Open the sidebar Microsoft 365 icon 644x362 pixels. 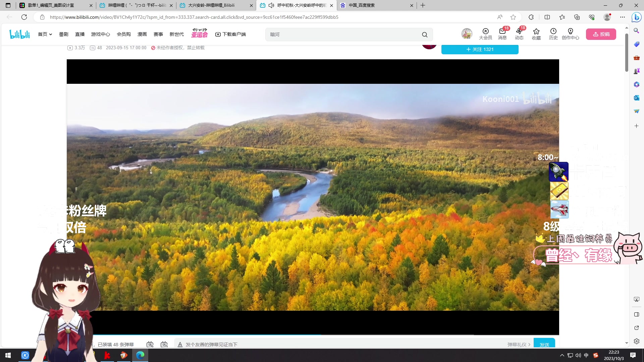coord(636,84)
